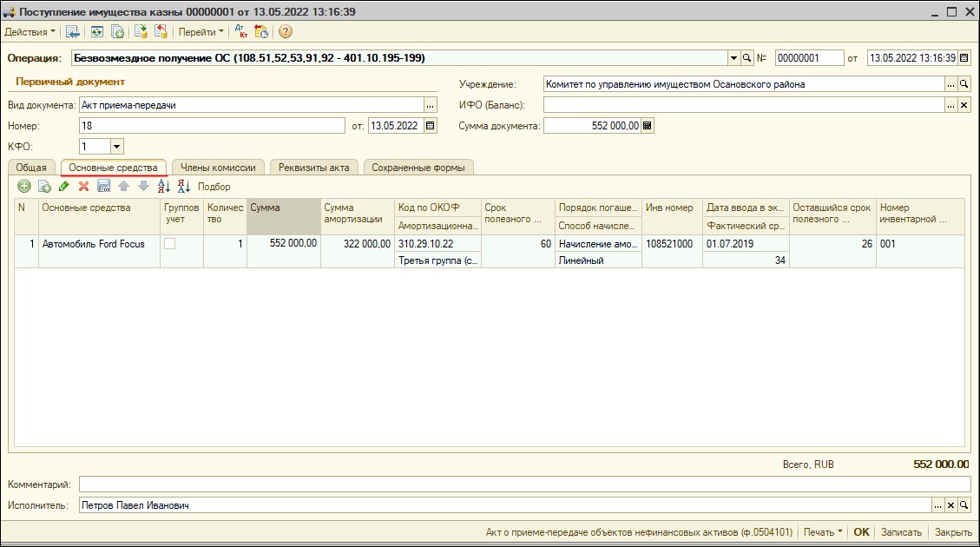The width and height of the screenshot is (980, 547).
Task: Click the post document icon with green arrow
Action: coord(141,32)
